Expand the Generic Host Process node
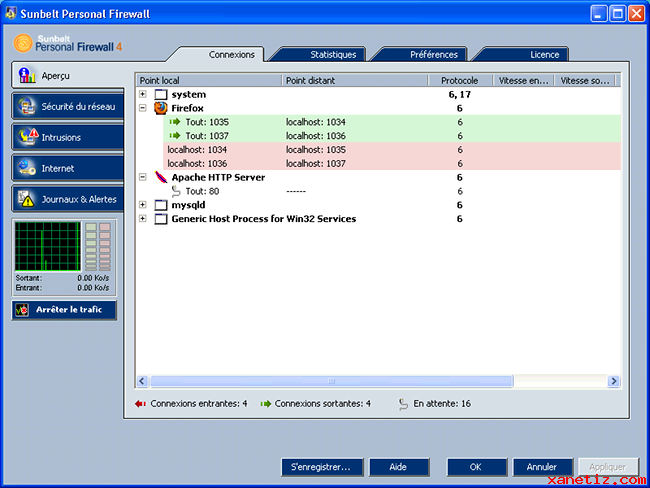The height and width of the screenshot is (488, 650). pos(143,219)
